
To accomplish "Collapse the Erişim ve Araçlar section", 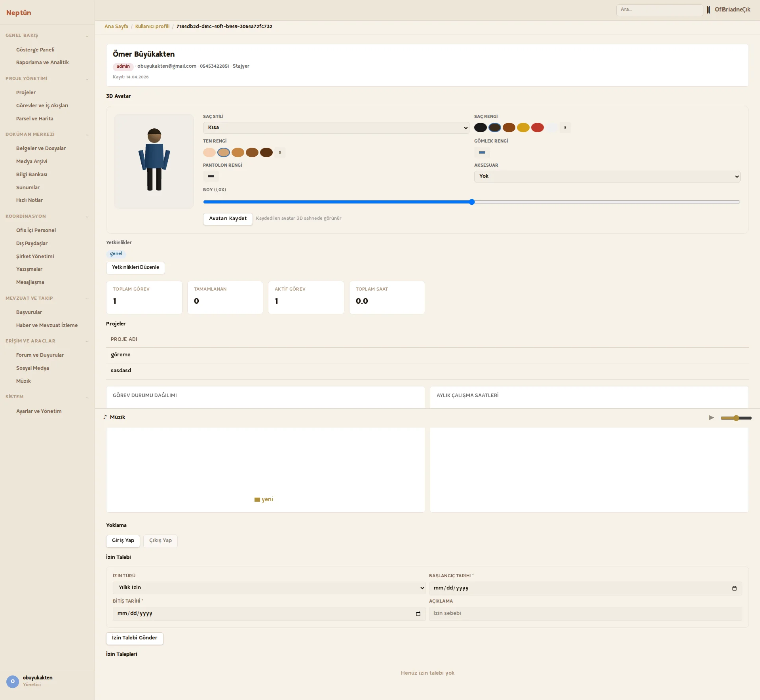I will pyautogui.click(x=47, y=341).
